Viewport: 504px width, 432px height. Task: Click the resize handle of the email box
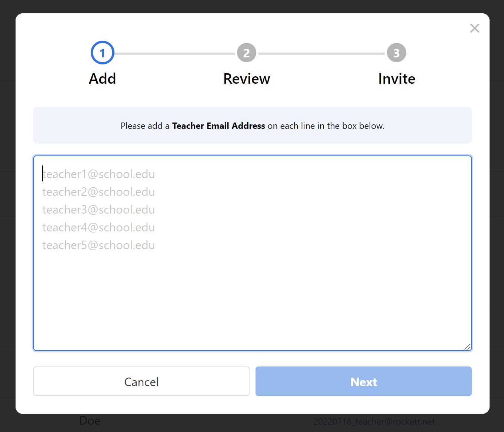(467, 347)
